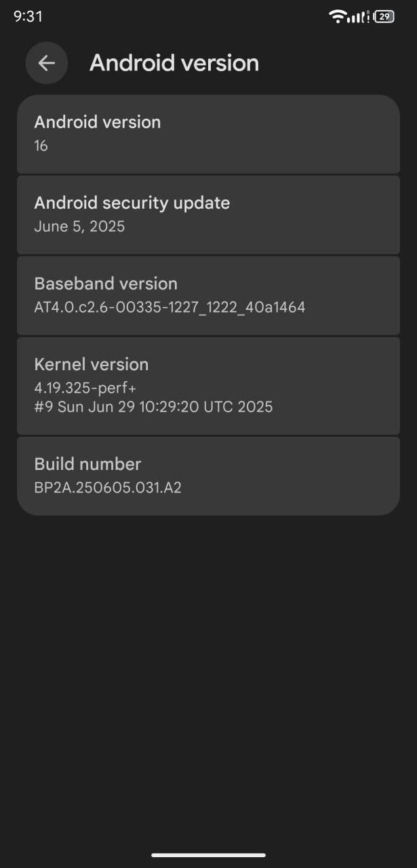
Task: Select the Baseband version entry
Action: click(x=208, y=296)
